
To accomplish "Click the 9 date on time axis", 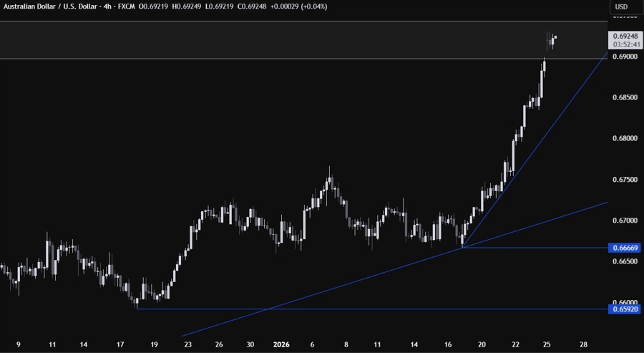I will (x=18, y=344).
